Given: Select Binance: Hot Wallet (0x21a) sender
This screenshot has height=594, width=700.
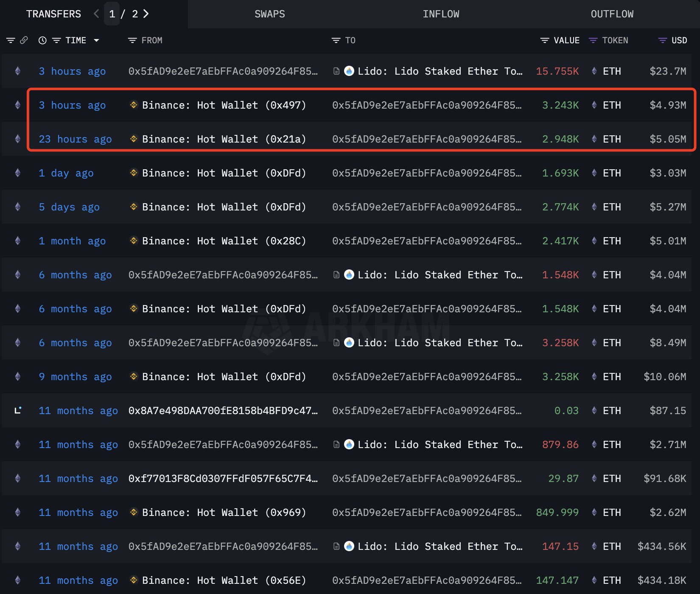Looking at the screenshot, I should (x=224, y=139).
